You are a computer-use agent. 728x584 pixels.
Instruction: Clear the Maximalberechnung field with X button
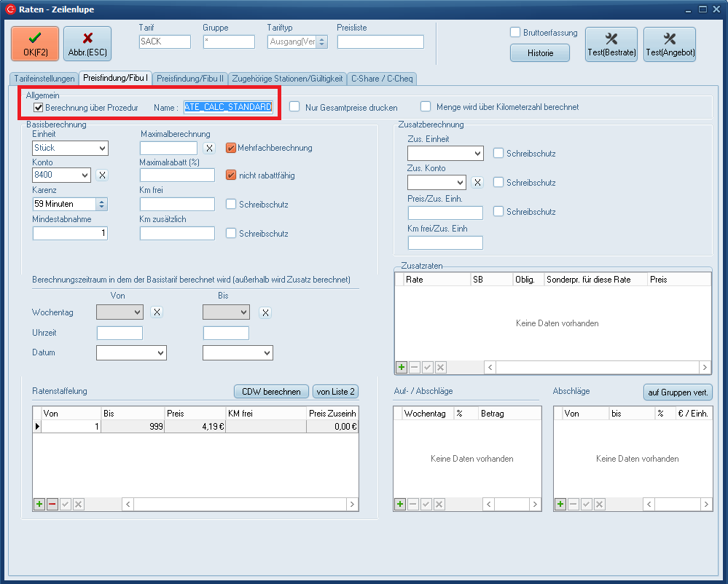click(209, 148)
